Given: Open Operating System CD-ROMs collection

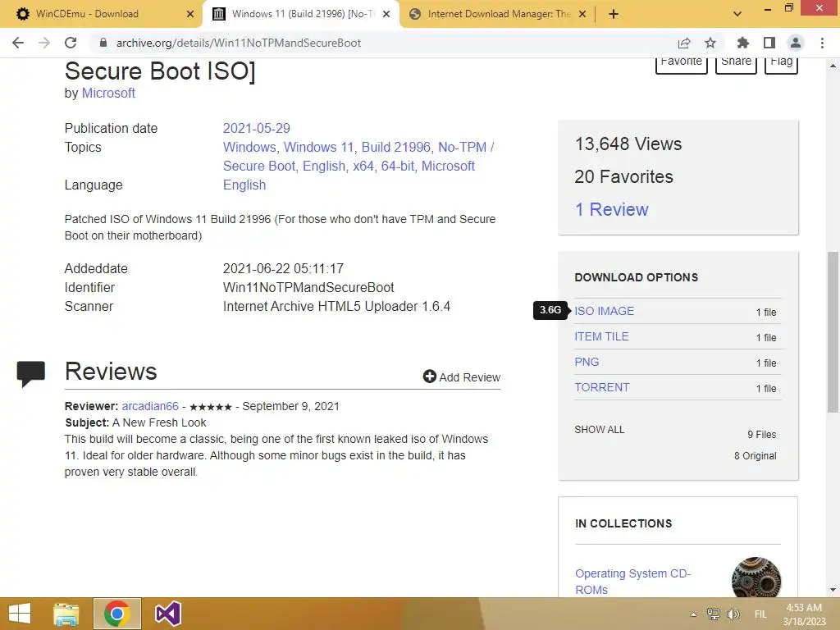Looking at the screenshot, I should tap(632, 582).
